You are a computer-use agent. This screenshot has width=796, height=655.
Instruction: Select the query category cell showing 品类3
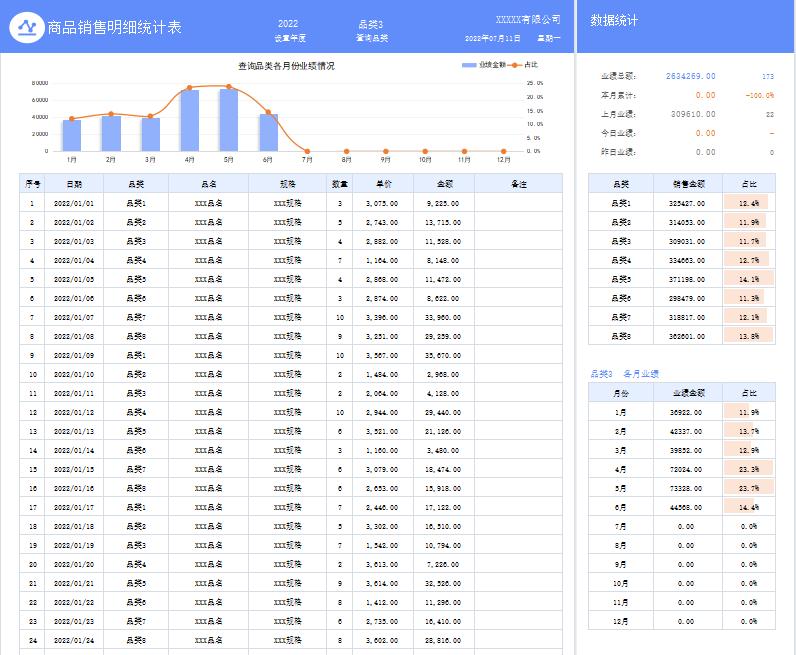coord(371,24)
